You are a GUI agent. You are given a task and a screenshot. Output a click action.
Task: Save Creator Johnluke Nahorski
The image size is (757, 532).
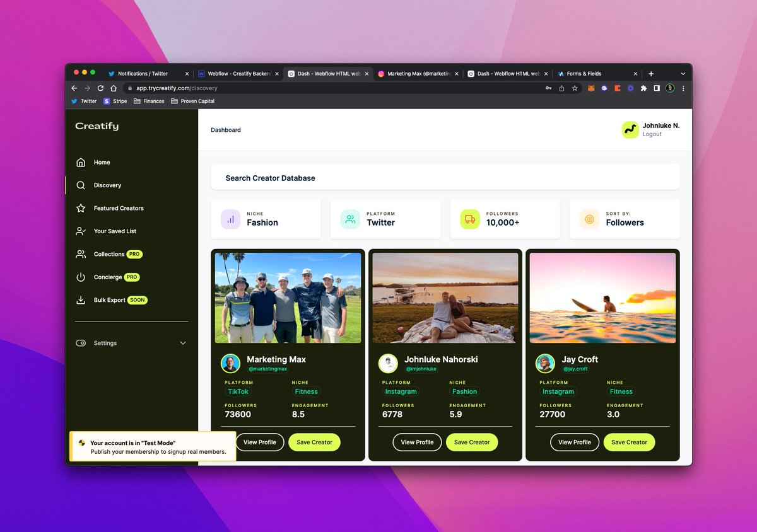click(472, 442)
